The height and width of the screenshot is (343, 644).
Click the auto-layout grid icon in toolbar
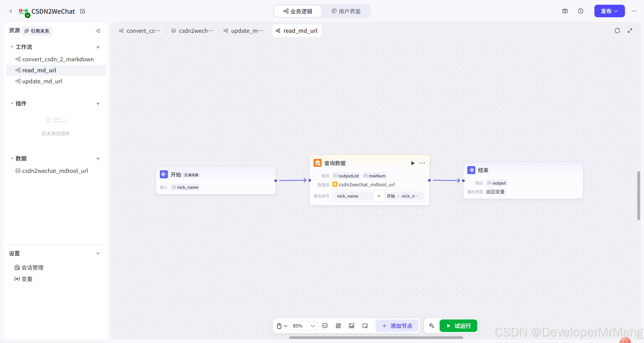(x=338, y=326)
